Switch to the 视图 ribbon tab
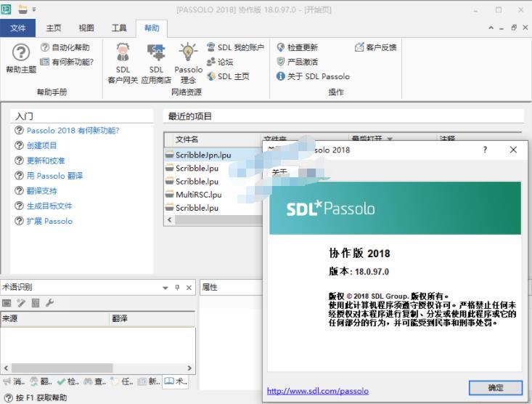 click(x=86, y=28)
